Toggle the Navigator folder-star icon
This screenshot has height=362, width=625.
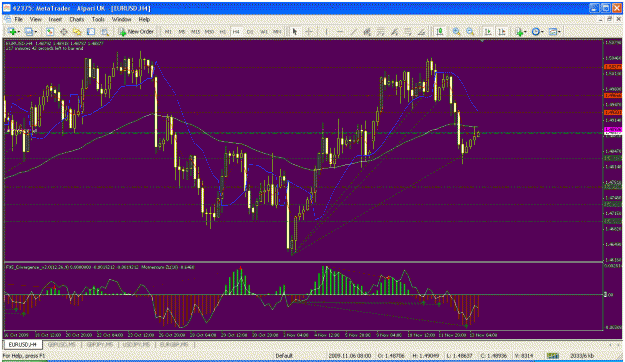pos(77,31)
